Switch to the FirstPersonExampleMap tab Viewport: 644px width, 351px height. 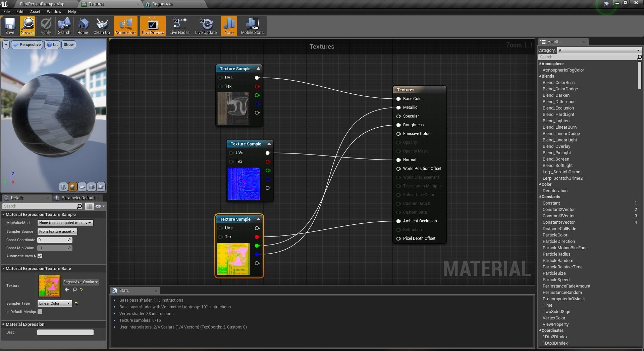click(x=42, y=4)
